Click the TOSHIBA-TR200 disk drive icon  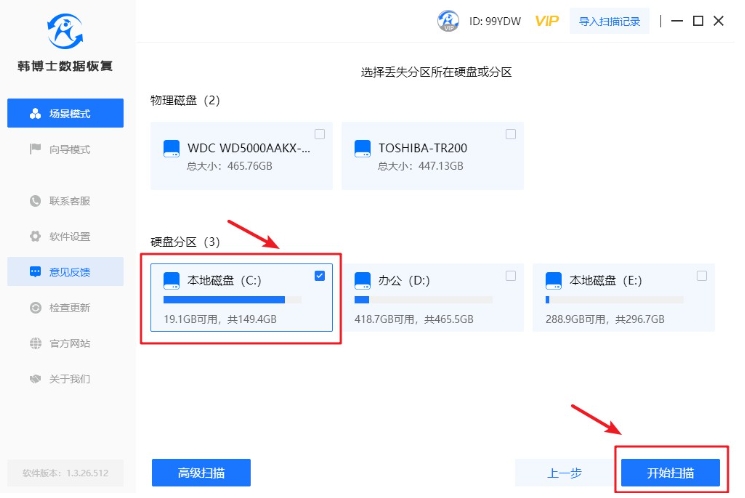point(362,148)
